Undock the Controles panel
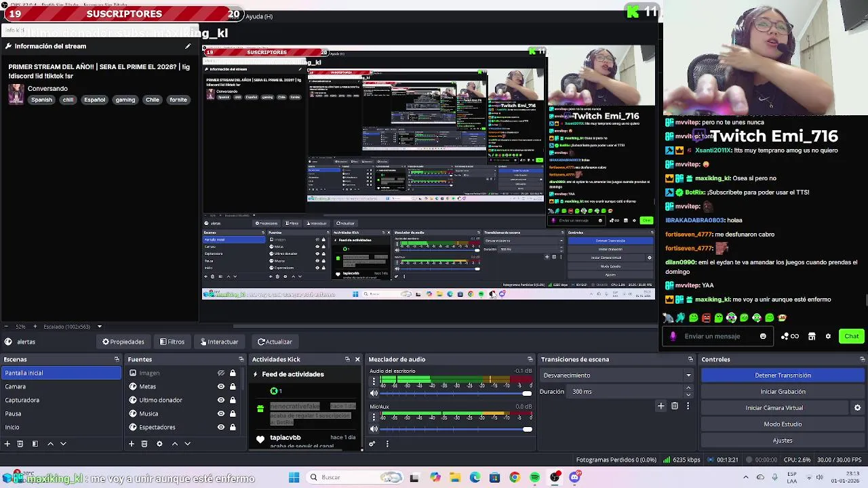The width and height of the screenshot is (868, 488). coord(862,359)
